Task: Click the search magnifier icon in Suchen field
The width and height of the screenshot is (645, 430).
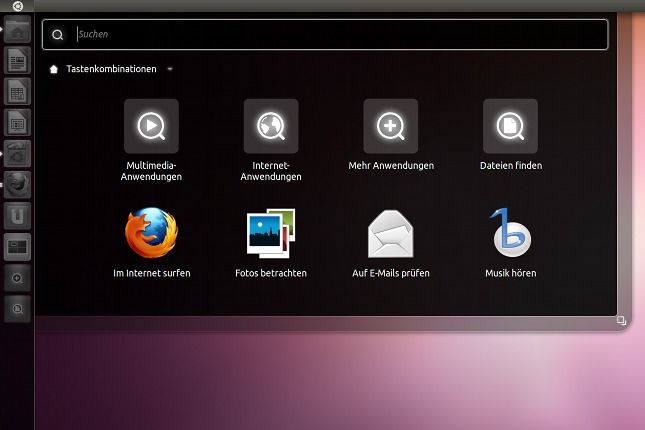Action: pos(58,35)
